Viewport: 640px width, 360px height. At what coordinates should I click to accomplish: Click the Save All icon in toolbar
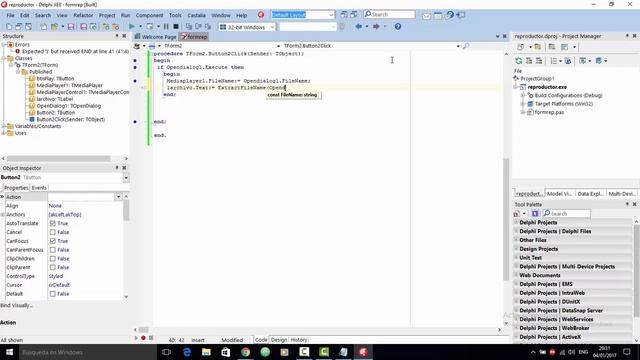tap(83, 27)
